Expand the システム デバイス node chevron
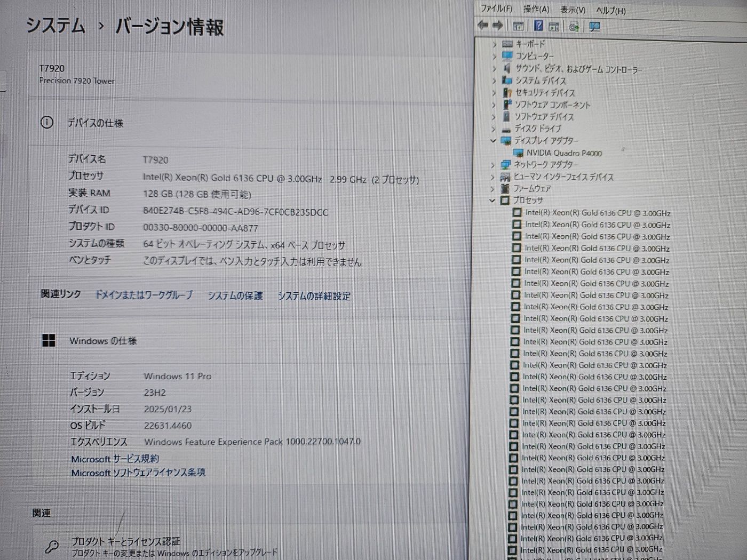Viewport: 747px width, 560px height. 494,81
